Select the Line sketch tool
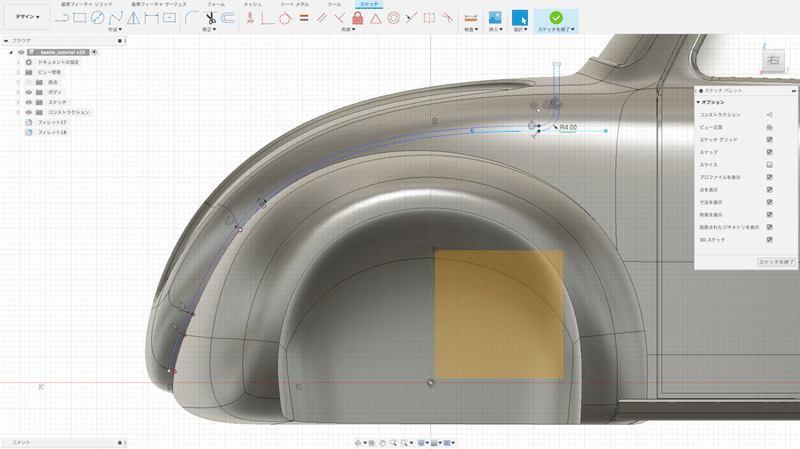The image size is (800, 449). click(x=62, y=17)
